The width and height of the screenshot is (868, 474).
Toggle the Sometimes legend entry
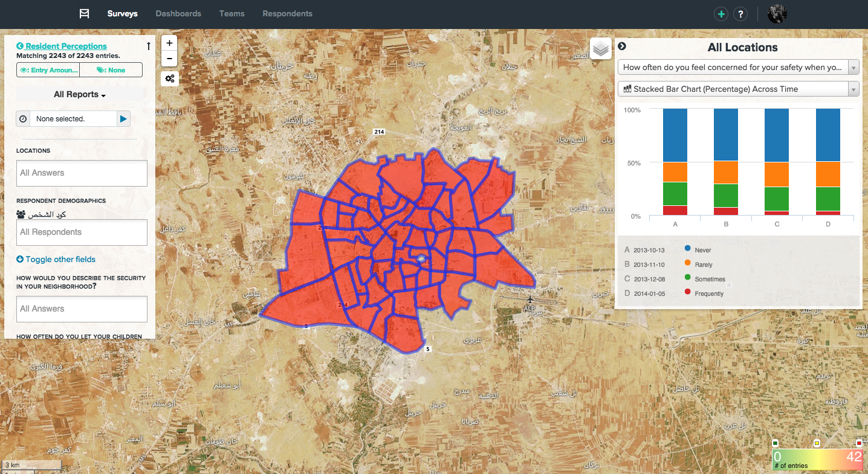(710, 279)
